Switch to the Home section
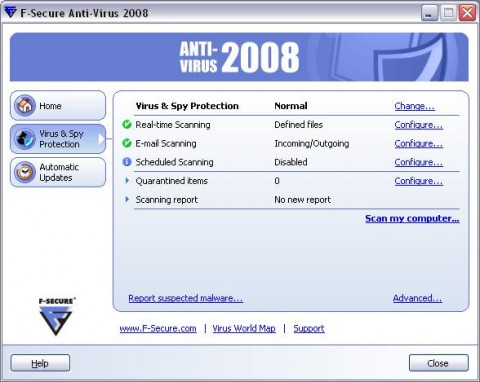This screenshot has width=480, height=382. (x=58, y=105)
